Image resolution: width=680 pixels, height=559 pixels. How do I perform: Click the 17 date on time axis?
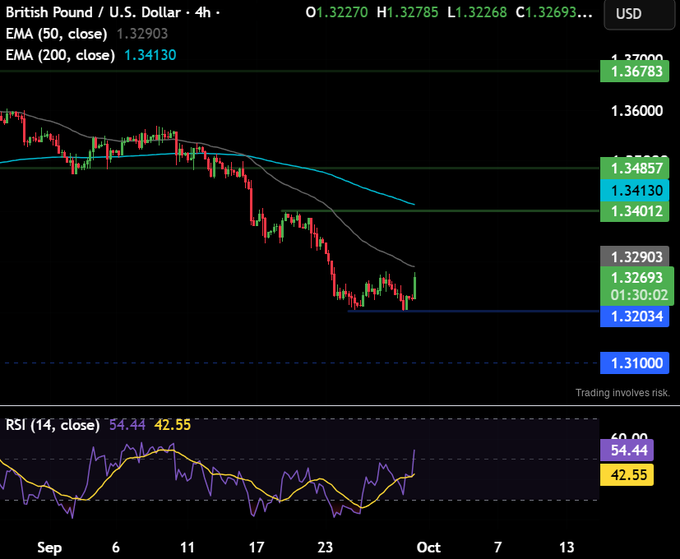click(256, 547)
